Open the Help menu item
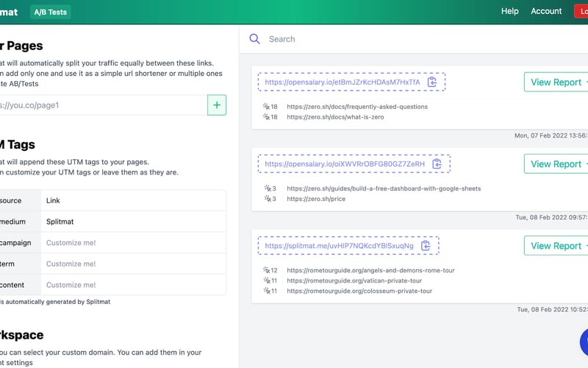Viewport: 588px width, 368px height. 509,11
